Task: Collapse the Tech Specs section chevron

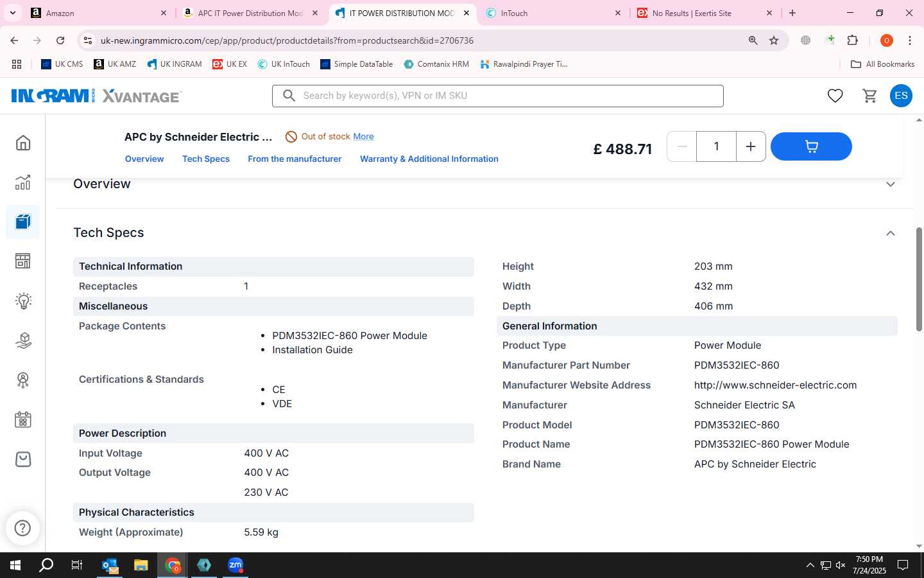Action: (x=890, y=233)
